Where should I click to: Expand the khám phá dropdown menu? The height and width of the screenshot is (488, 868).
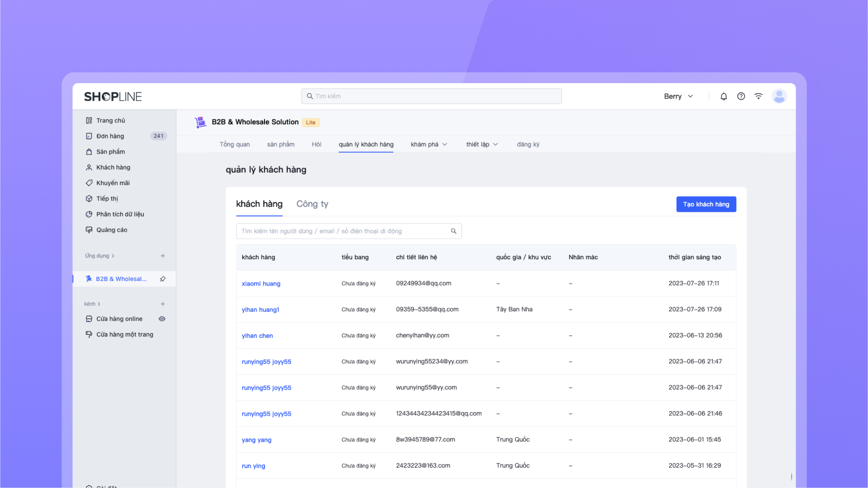[x=429, y=145]
